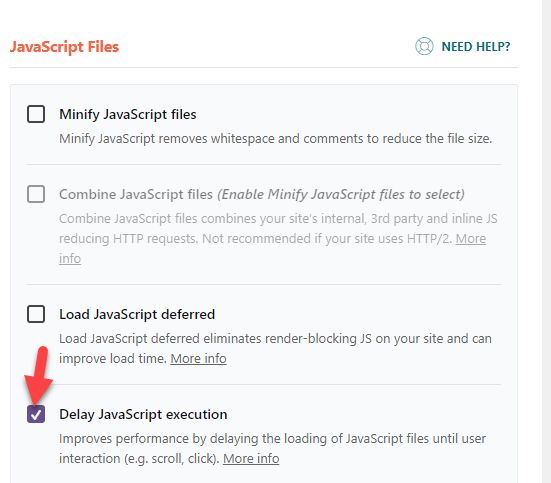Click the italic Enable Minify to select hint

pyautogui.click(x=341, y=194)
